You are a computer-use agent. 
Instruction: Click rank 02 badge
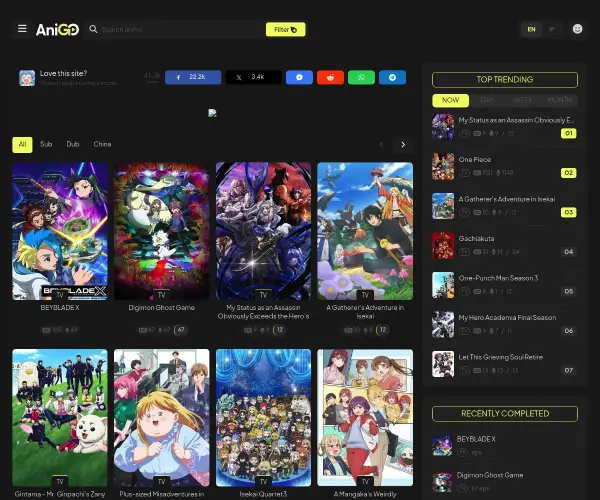coord(569,173)
